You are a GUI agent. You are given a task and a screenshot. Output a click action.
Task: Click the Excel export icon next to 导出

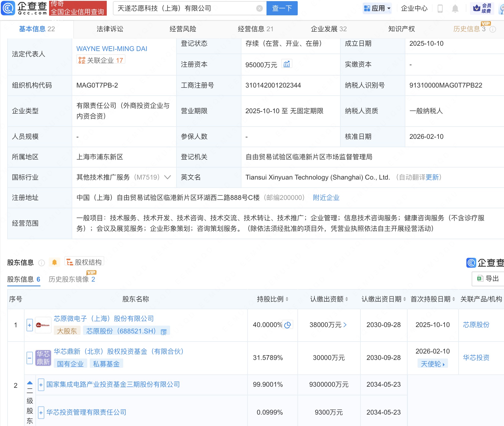pyautogui.click(x=479, y=279)
